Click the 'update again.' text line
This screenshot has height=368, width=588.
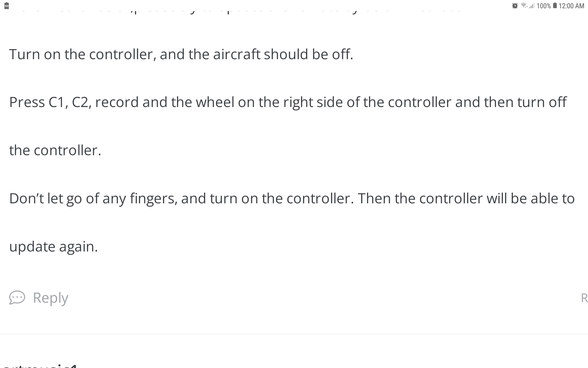coord(54,247)
